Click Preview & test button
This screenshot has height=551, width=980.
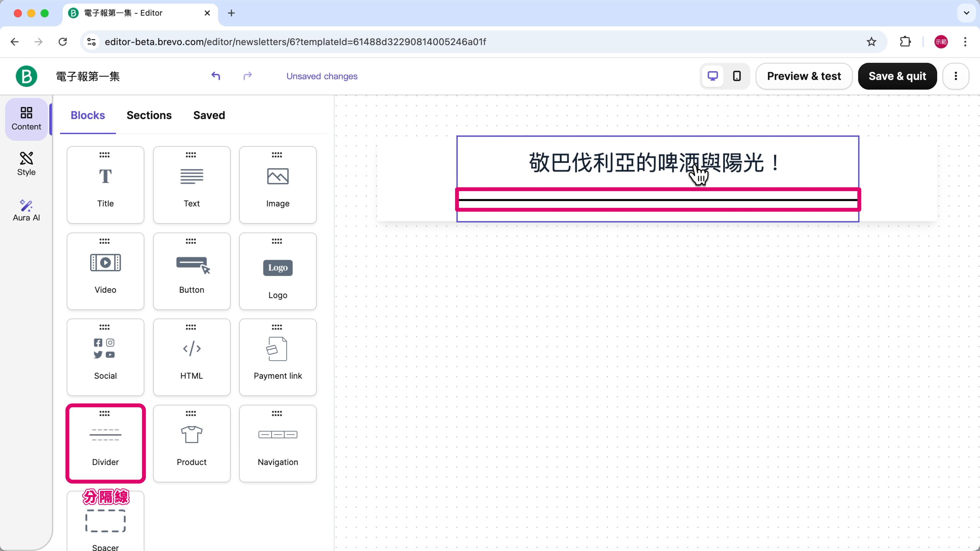(x=803, y=76)
